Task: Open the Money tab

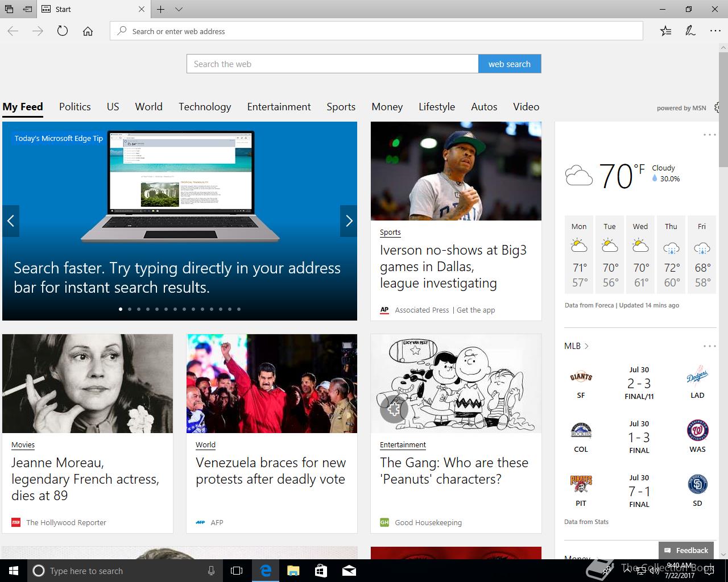Action: [387, 107]
